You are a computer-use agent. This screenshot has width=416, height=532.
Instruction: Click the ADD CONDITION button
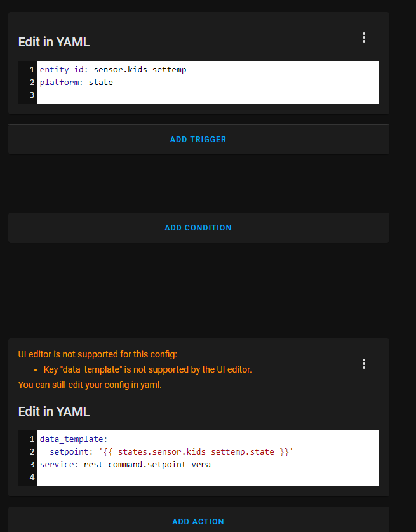198,228
